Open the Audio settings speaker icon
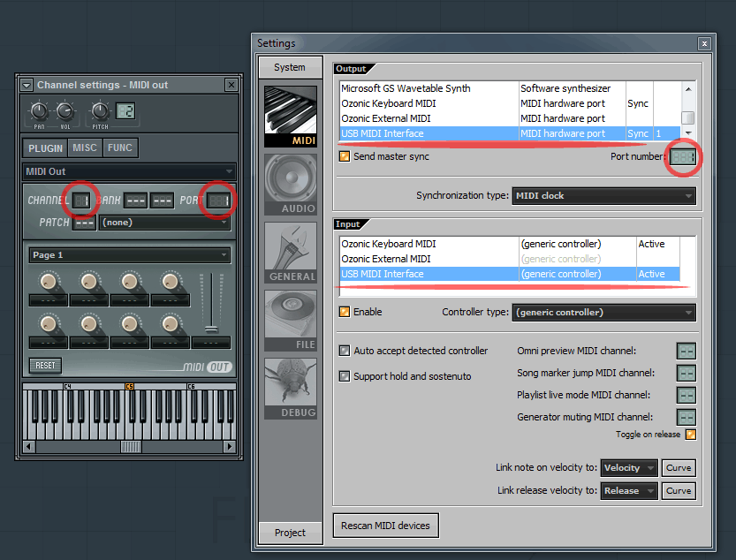The height and width of the screenshot is (560, 736). tap(291, 185)
